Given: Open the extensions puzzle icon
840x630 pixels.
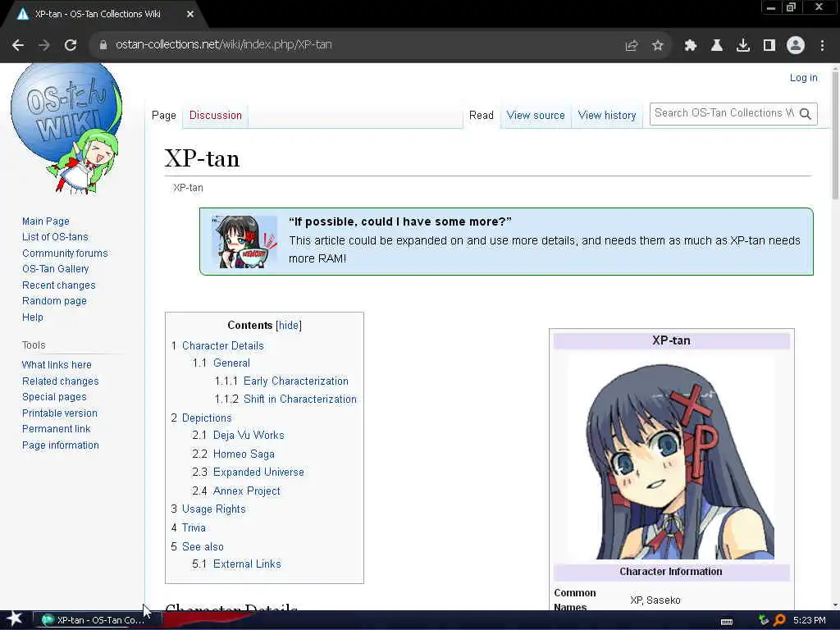Looking at the screenshot, I should point(690,46).
